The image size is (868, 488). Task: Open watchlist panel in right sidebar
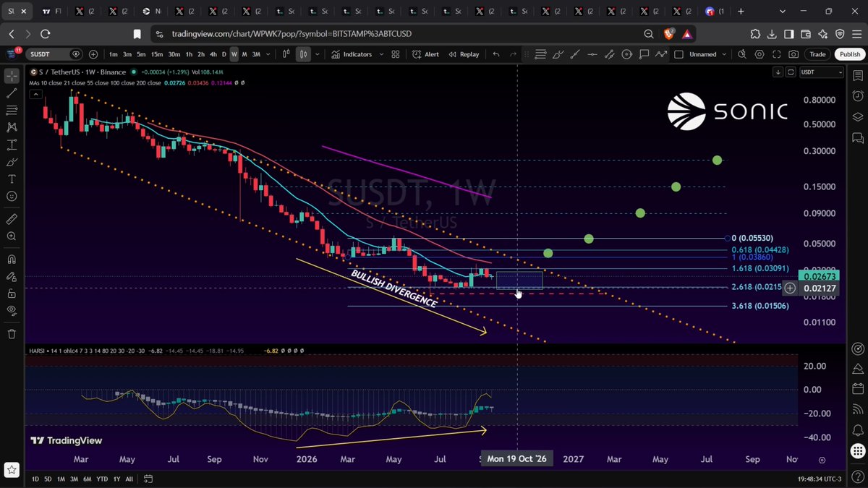click(x=857, y=75)
